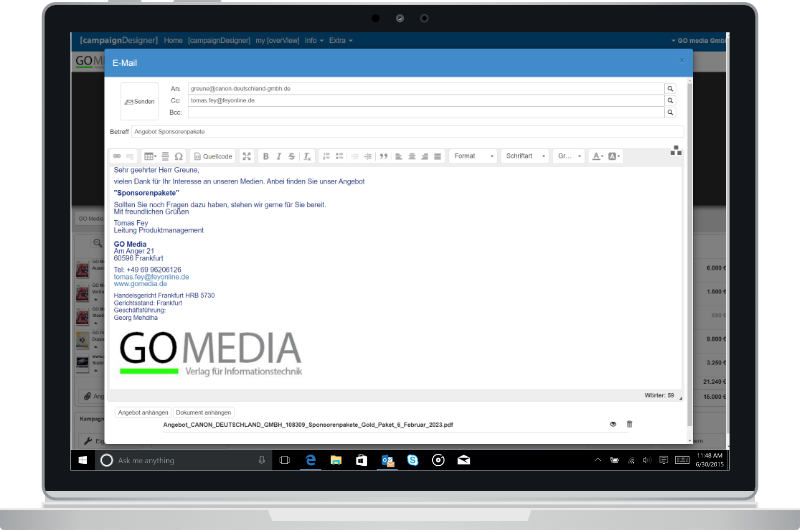Open the text color picker

pos(597,156)
